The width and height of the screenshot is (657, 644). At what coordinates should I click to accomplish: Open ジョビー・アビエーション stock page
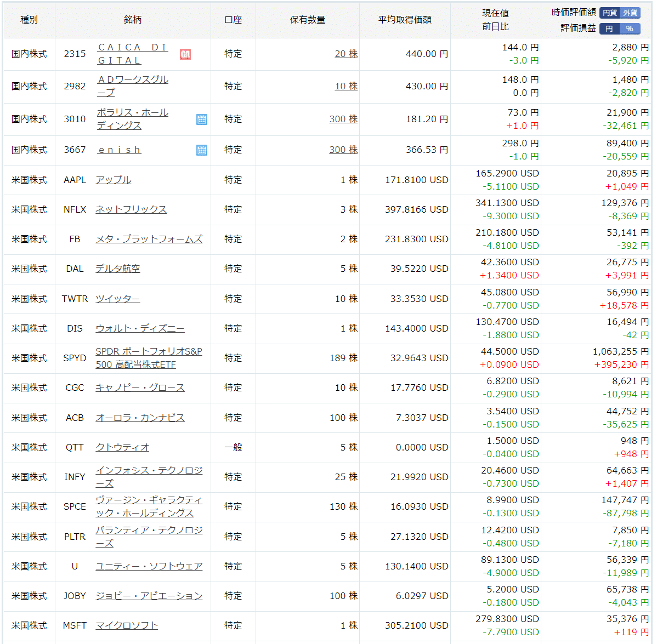[149, 596]
